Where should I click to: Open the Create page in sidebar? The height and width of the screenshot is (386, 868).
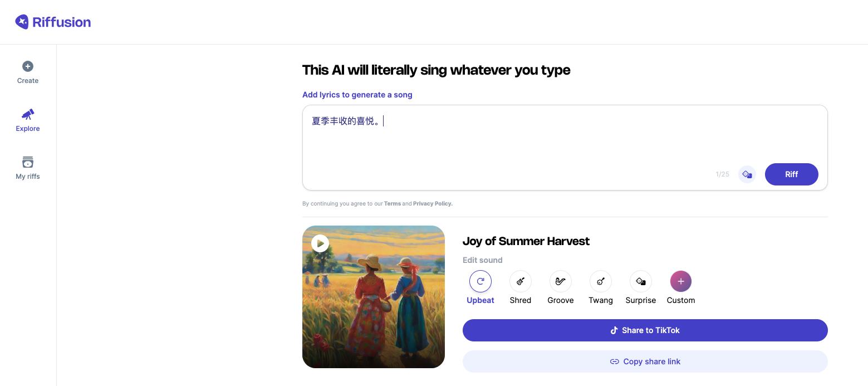point(28,72)
